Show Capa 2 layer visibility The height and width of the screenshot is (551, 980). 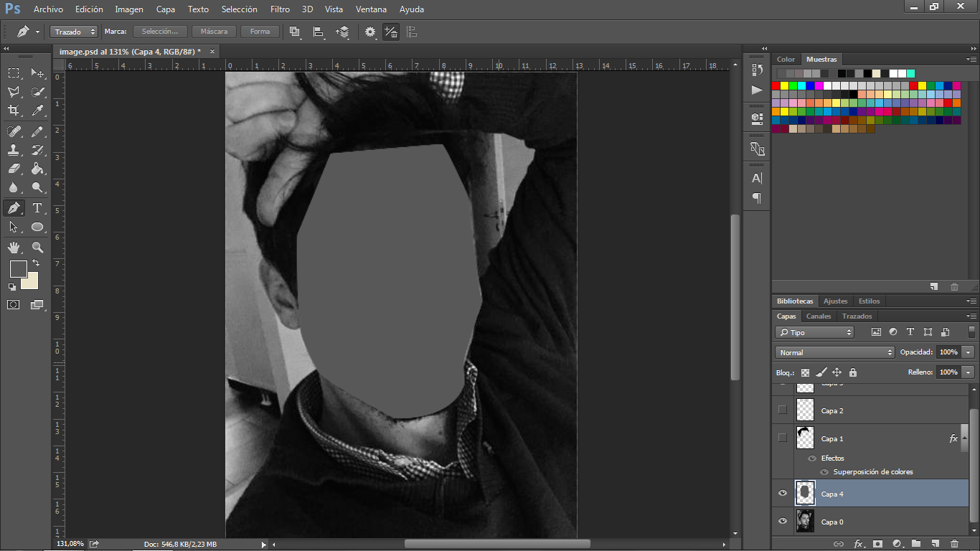pos(783,410)
